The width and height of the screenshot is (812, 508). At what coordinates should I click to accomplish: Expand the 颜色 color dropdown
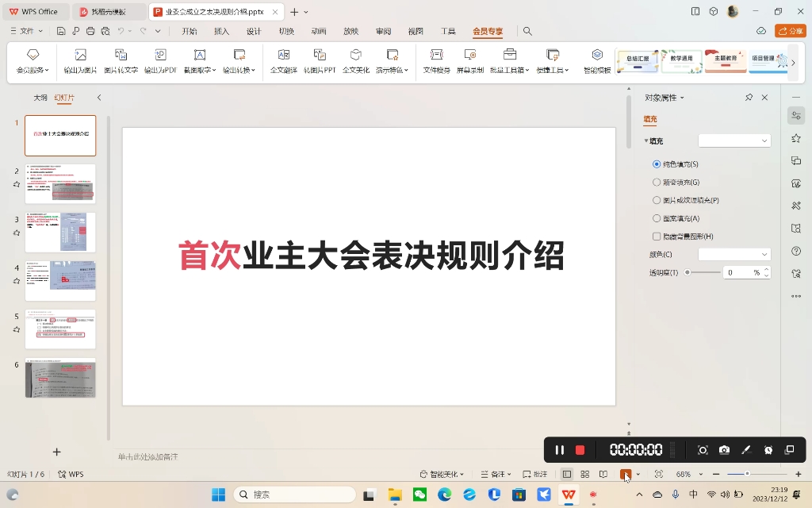(x=734, y=254)
